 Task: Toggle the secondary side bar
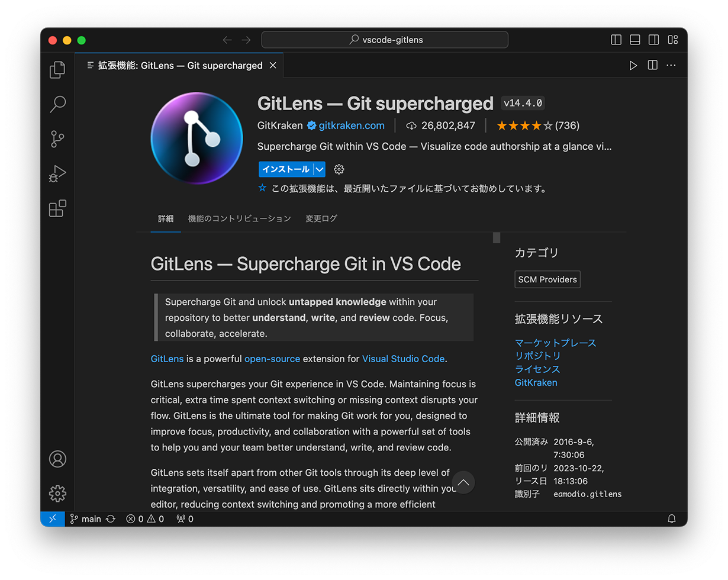[x=653, y=40]
